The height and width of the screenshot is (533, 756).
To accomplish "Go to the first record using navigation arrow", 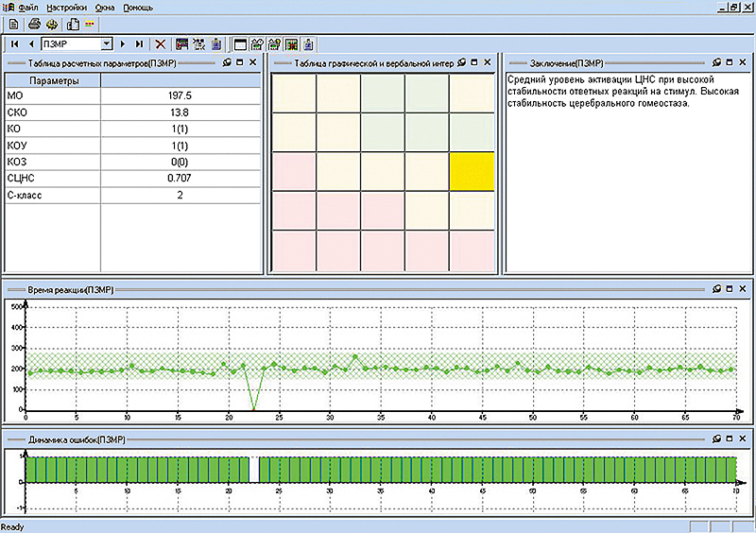I will [15, 43].
